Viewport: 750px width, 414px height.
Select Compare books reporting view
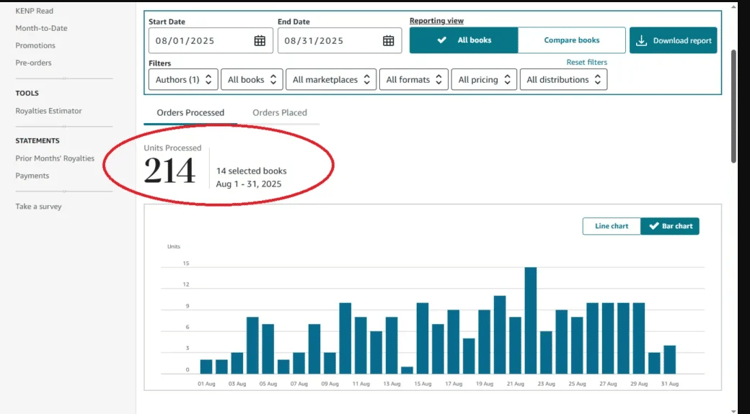[x=572, y=40]
